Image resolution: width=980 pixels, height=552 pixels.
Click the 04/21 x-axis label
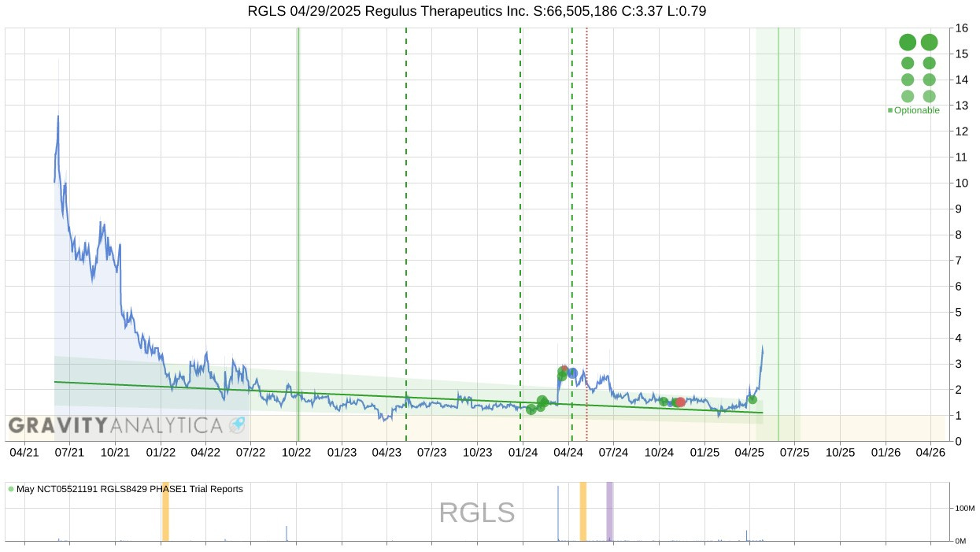click(24, 453)
